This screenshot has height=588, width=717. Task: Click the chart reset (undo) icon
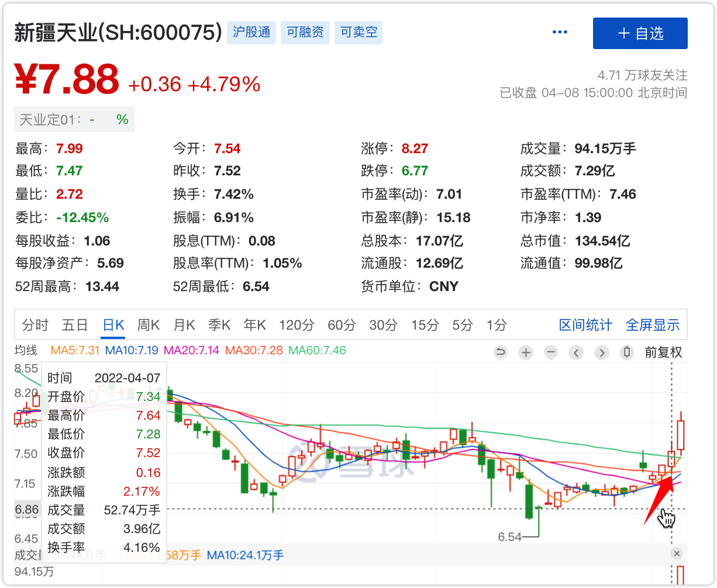[x=501, y=352]
